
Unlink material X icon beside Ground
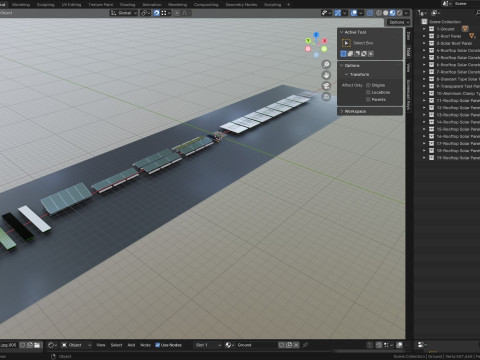pyautogui.click(x=296, y=345)
